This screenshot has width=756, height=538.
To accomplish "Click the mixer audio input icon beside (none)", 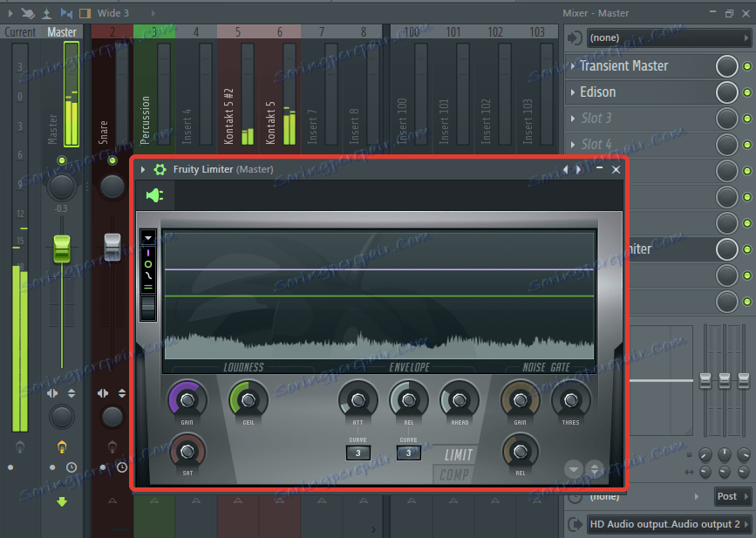I will pyautogui.click(x=575, y=37).
